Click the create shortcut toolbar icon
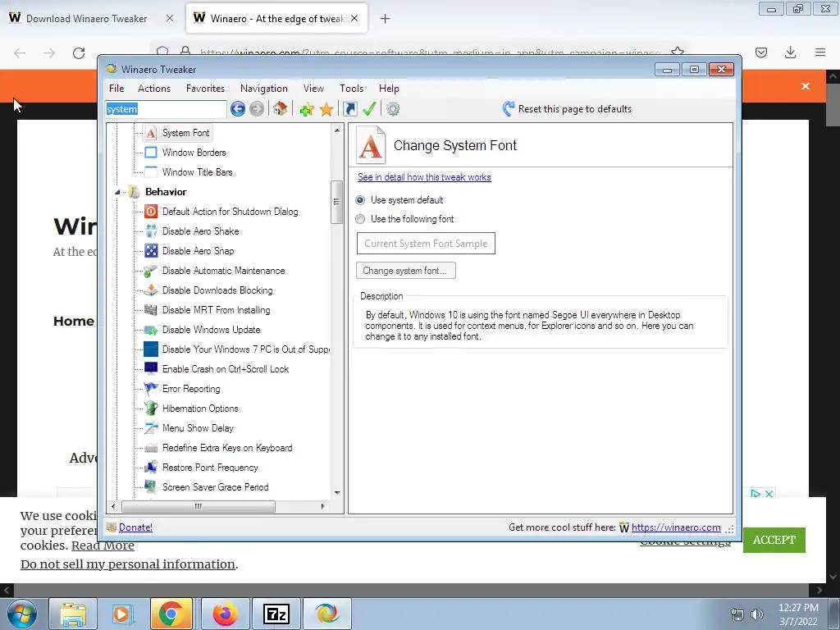Screen dimensions: 840x630 [x=349, y=109]
